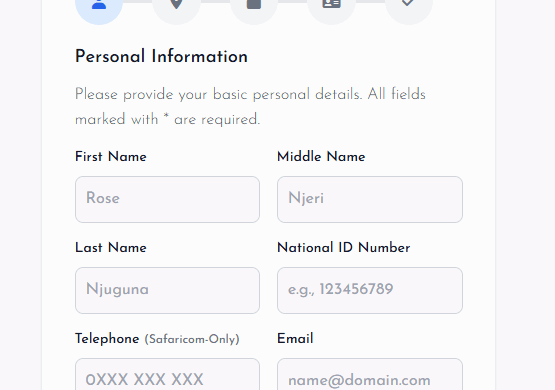This screenshot has width=555, height=390.
Task: Open the ID card step icon
Action: point(331,5)
